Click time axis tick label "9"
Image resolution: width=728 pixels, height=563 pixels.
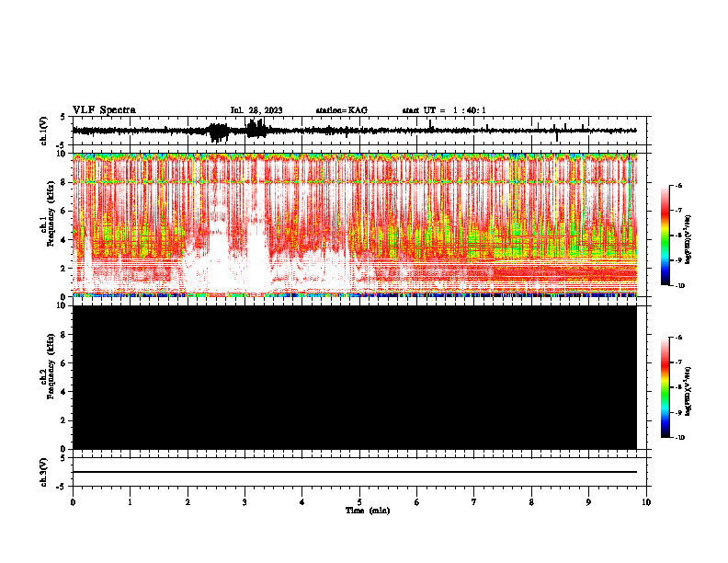pos(588,502)
